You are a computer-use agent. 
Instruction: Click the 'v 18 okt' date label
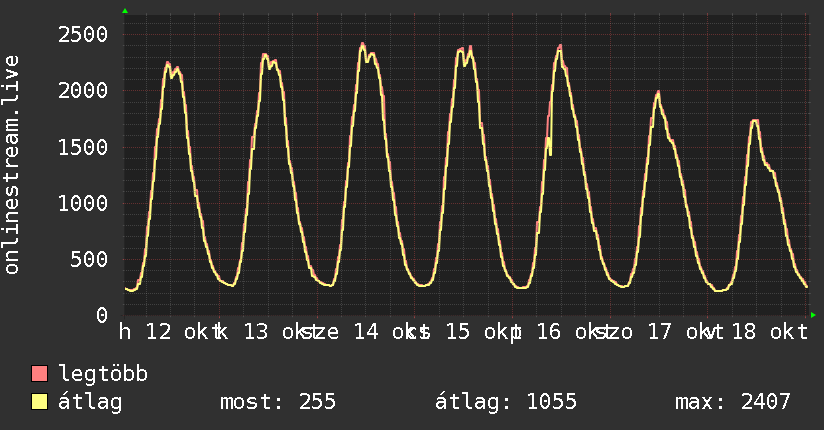coord(757,332)
